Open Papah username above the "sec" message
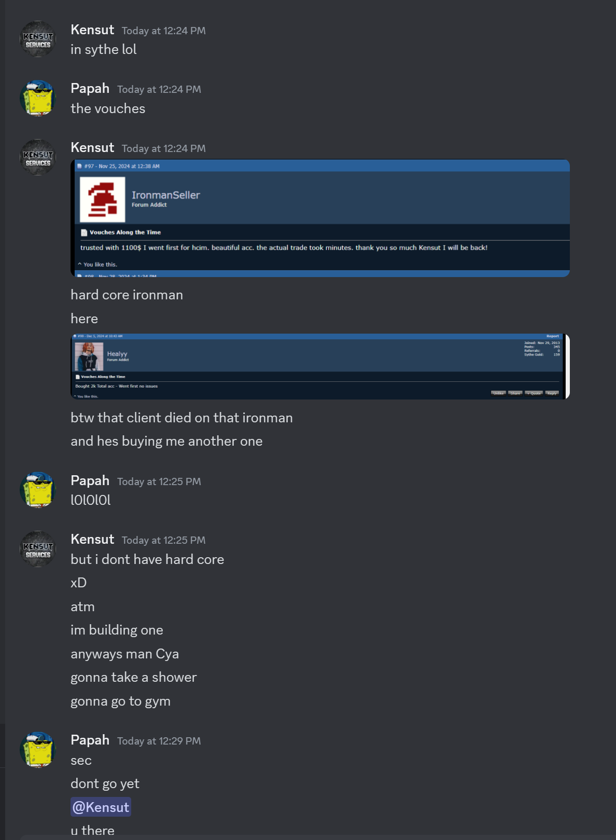This screenshot has width=616, height=840. [90, 740]
